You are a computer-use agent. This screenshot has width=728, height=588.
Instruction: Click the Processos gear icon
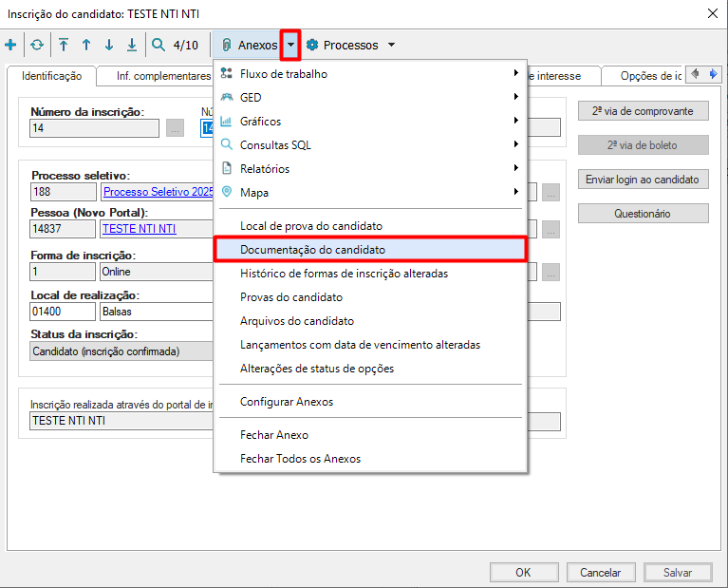click(x=312, y=45)
